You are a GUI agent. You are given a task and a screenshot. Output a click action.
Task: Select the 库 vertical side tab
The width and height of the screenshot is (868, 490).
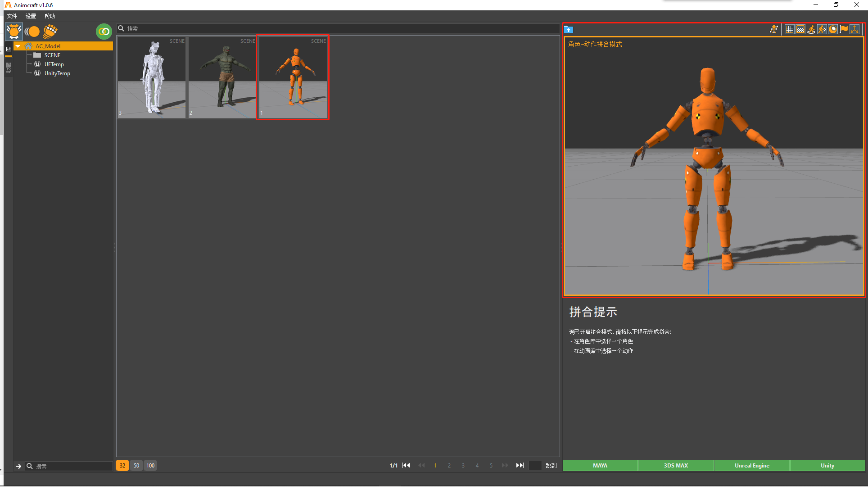(9, 50)
